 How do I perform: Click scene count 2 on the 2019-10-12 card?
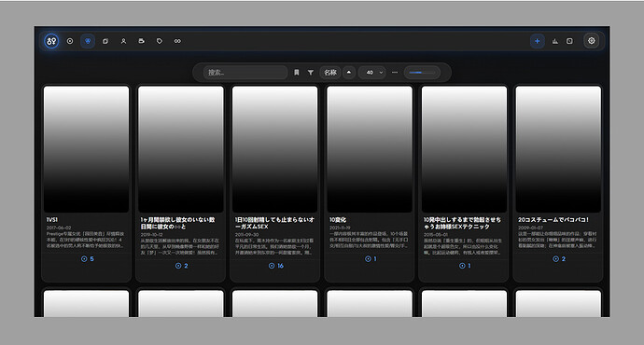tap(182, 266)
